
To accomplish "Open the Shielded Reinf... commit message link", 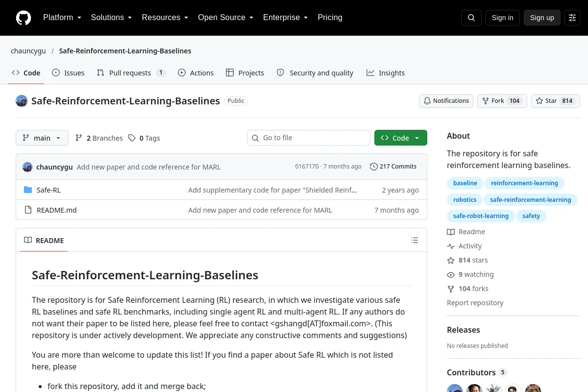I will (272, 190).
